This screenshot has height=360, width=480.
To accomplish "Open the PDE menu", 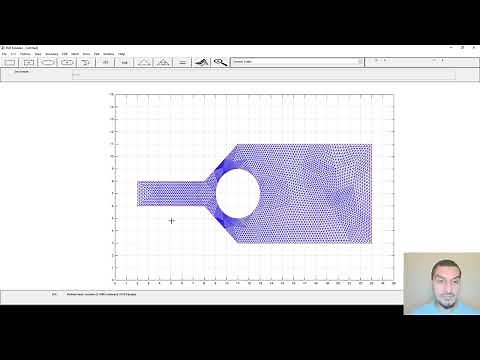I will pos(65,54).
